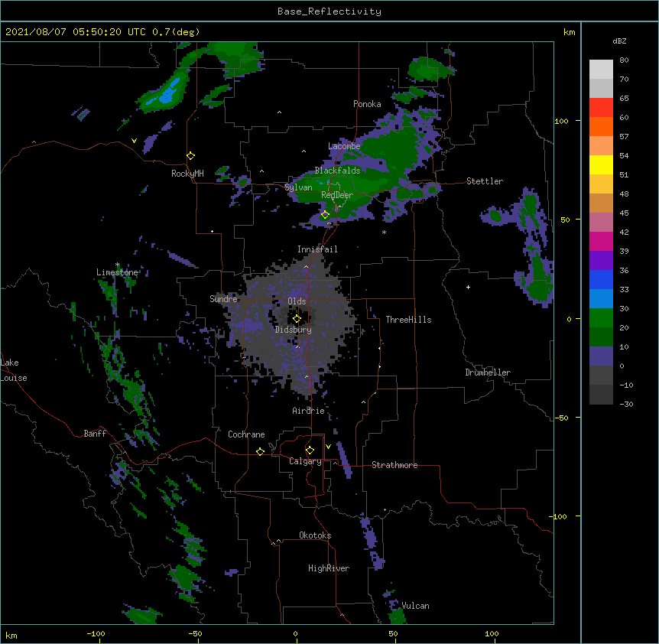Click the yellow diamond marker below RedDeer

325,215
